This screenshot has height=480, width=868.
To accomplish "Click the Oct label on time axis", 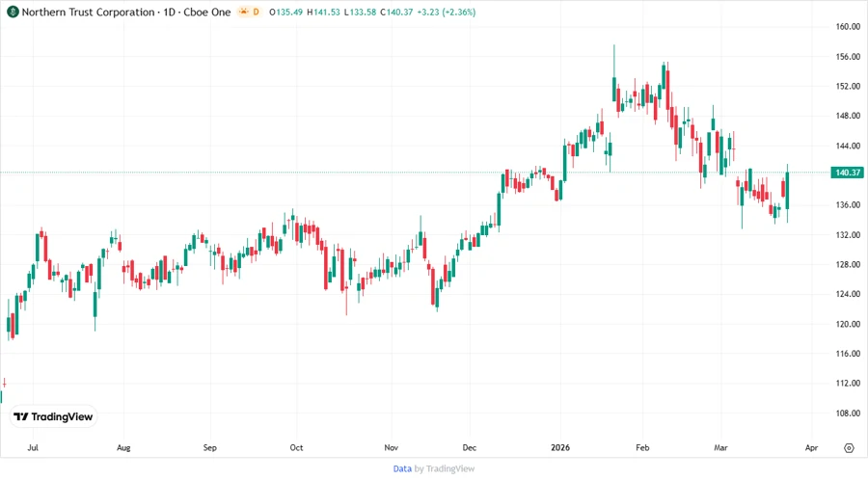I will click(x=296, y=448).
